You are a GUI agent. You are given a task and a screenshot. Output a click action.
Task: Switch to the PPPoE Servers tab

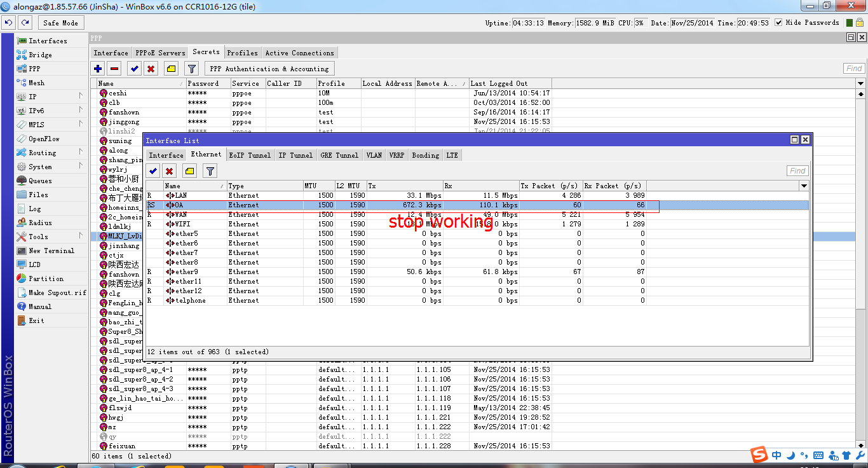click(x=159, y=53)
